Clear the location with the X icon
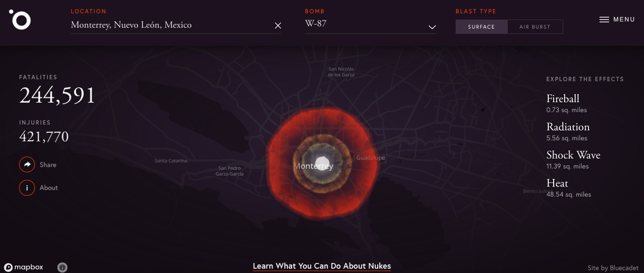This screenshot has width=644, height=273. pyautogui.click(x=278, y=25)
